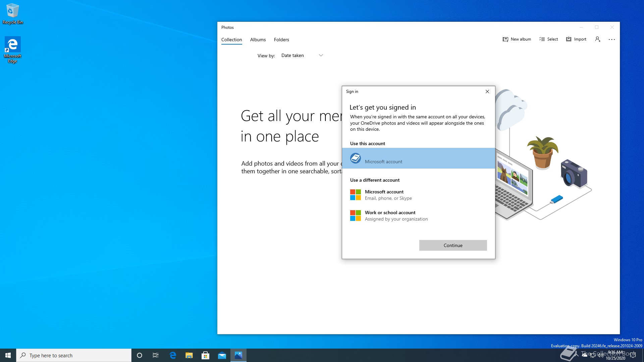Create a New album in Photos
Image resolution: width=644 pixels, height=362 pixels.
[517, 39]
